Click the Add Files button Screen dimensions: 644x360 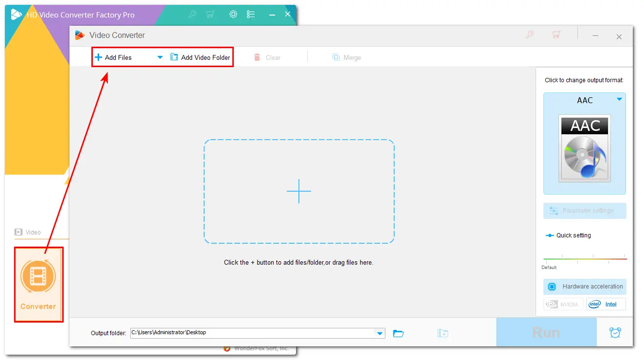pyautogui.click(x=113, y=57)
